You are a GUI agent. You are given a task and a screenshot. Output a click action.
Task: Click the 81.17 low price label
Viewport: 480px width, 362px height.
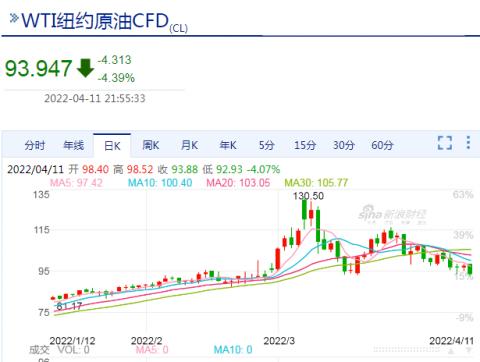point(69,306)
